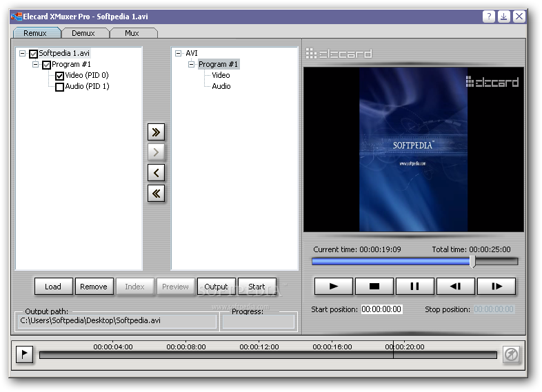The image size is (542, 392).
Task: Select Program #1 in the output tree
Action: [x=219, y=64]
